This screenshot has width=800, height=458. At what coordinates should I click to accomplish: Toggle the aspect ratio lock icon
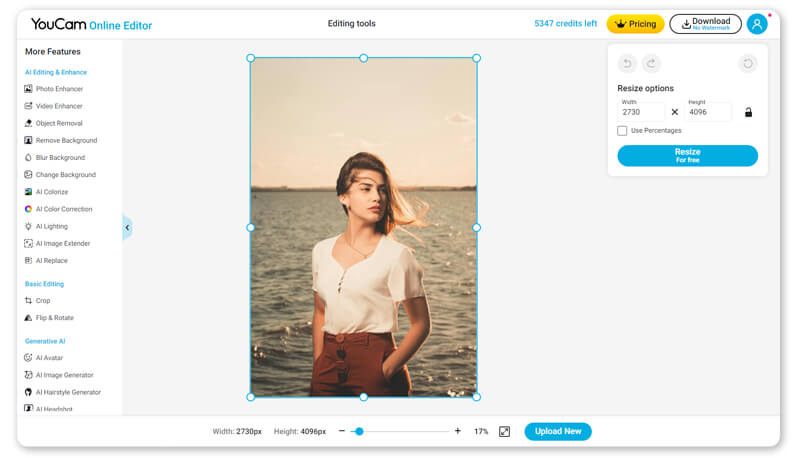(748, 112)
